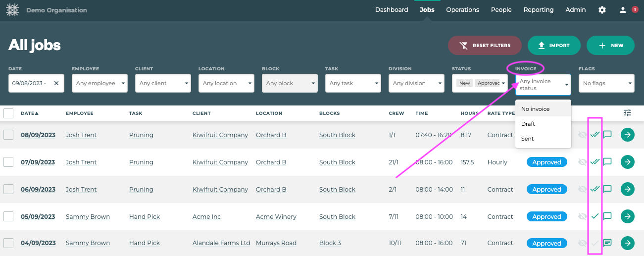
Task: Click the column settings sliders icon
Action: (x=627, y=113)
